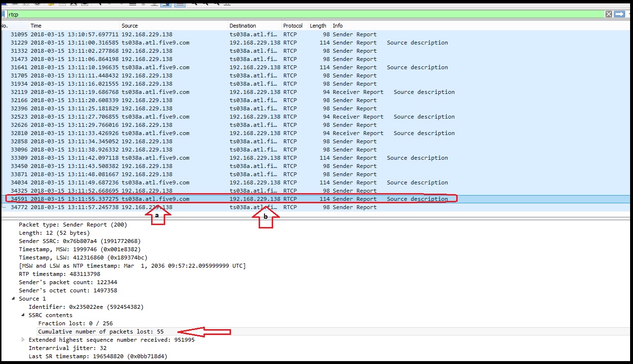The image size is (633, 364).
Task: Sort the packet list by Source
Action: pos(174,26)
